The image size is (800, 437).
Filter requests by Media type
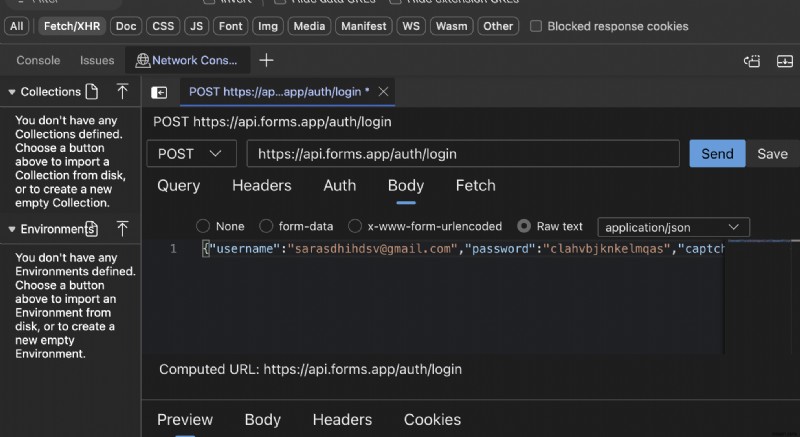pos(309,26)
